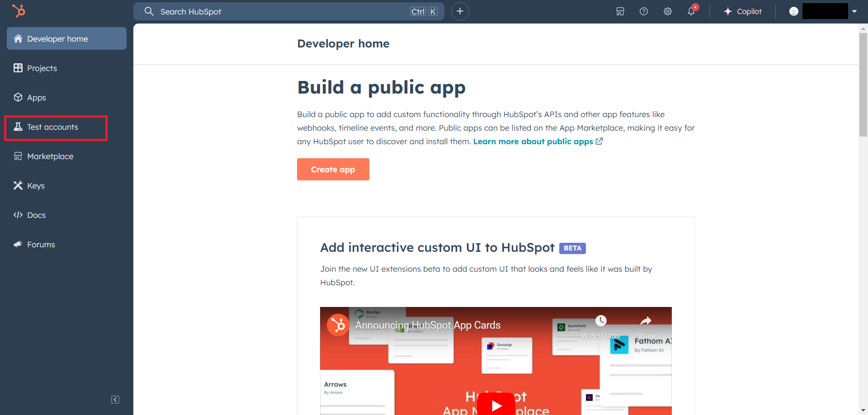The width and height of the screenshot is (868, 415).
Task: Click the scrollbar down arrow
Action: coord(863,410)
